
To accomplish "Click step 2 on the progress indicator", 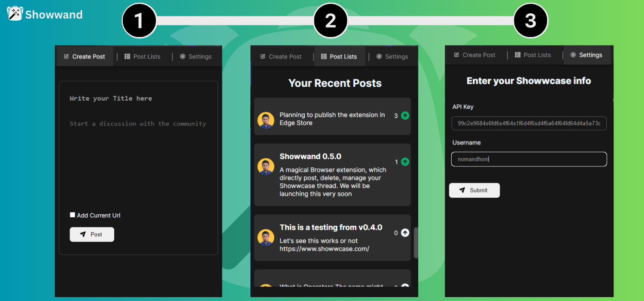I will click(x=331, y=20).
